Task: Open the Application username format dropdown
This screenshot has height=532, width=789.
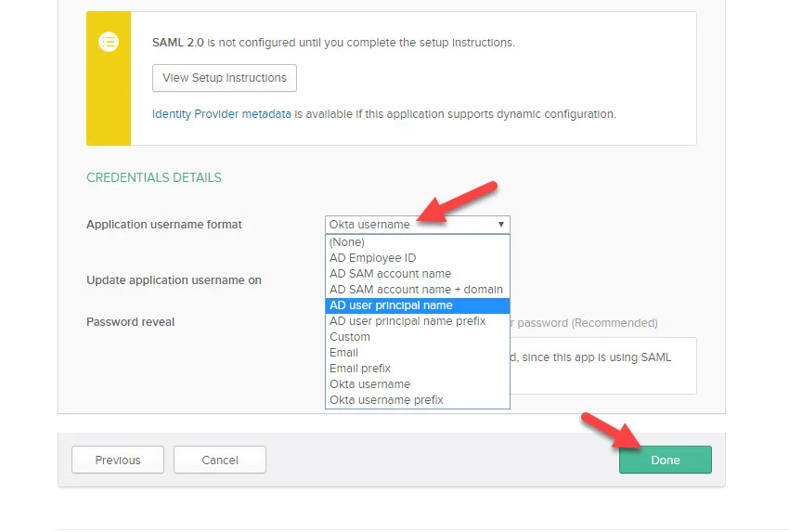Action: pyautogui.click(x=417, y=225)
